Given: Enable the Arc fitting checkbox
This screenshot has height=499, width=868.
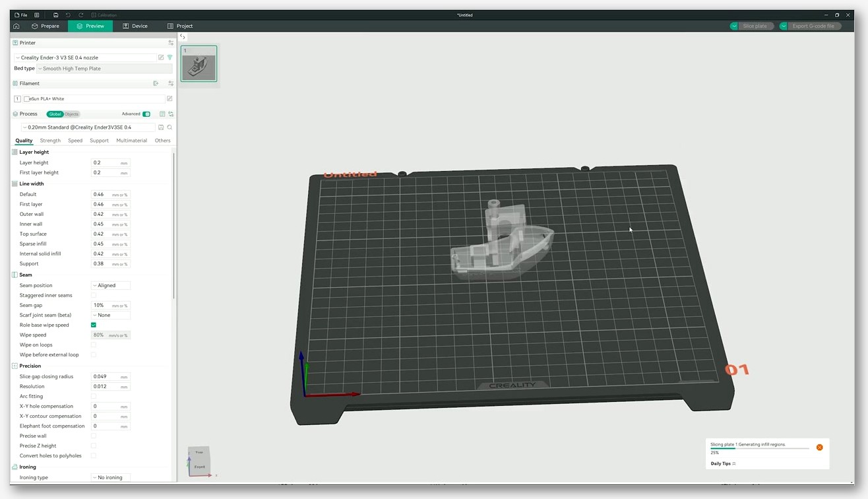Looking at the screenshot, I should 94,396.
